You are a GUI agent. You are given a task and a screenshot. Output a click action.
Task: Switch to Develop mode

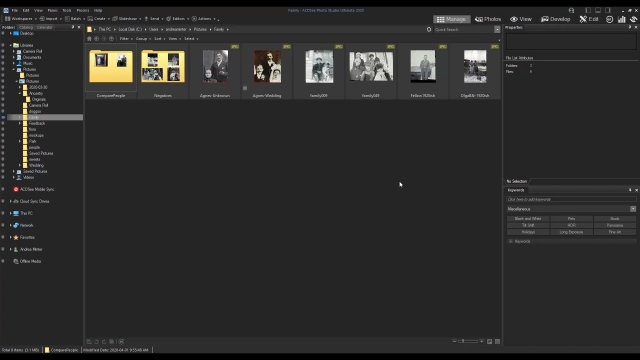tap(556, 19)
